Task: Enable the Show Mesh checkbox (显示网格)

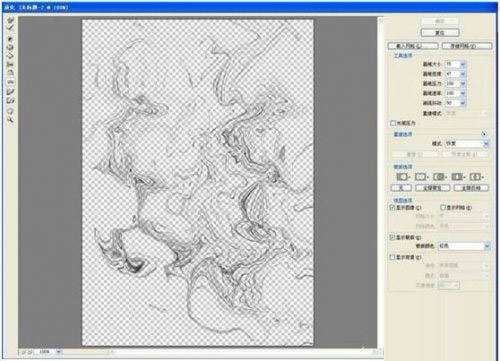Action: [443, 207]
